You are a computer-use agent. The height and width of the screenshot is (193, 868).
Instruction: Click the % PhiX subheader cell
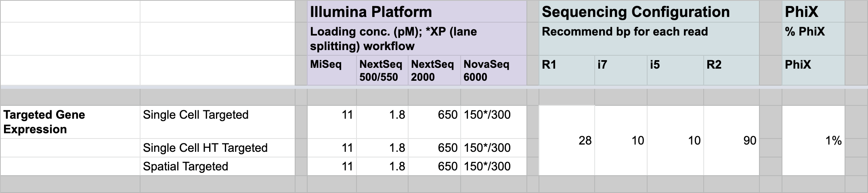(813, 39)
